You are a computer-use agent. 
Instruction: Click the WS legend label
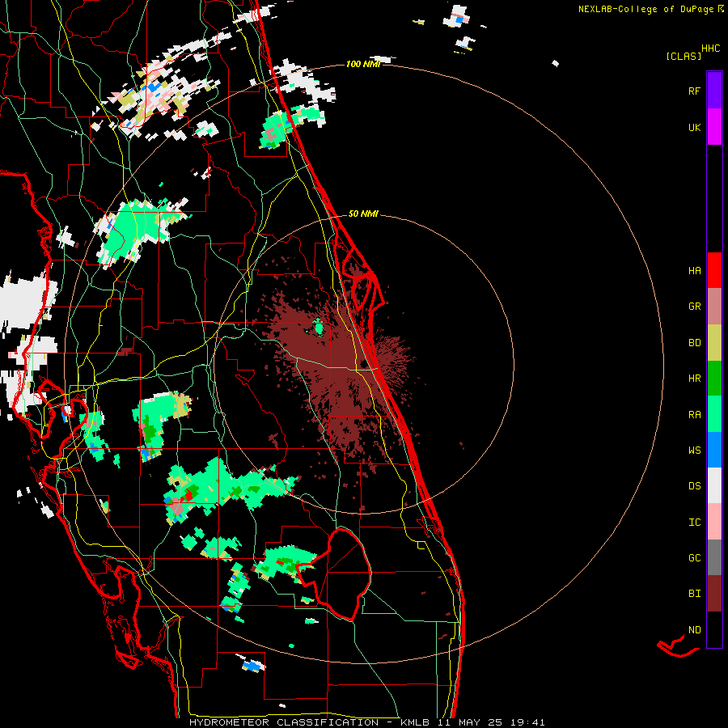pos(694,450)
